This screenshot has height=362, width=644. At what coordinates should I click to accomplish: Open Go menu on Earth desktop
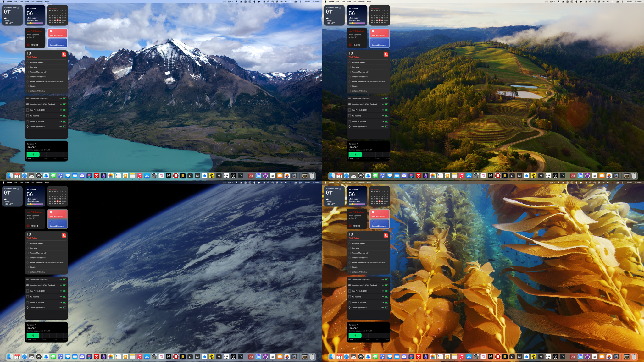click(x=33, y=183)
